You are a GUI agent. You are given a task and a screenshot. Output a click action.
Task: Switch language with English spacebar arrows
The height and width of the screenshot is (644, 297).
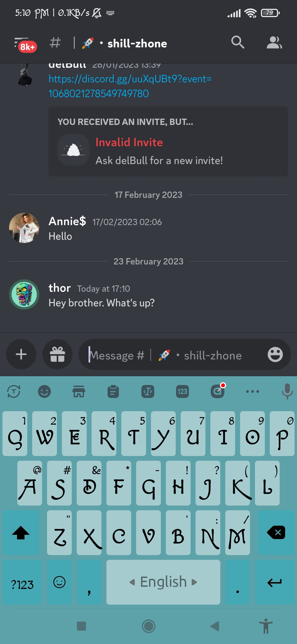click(x=163, y=582)
